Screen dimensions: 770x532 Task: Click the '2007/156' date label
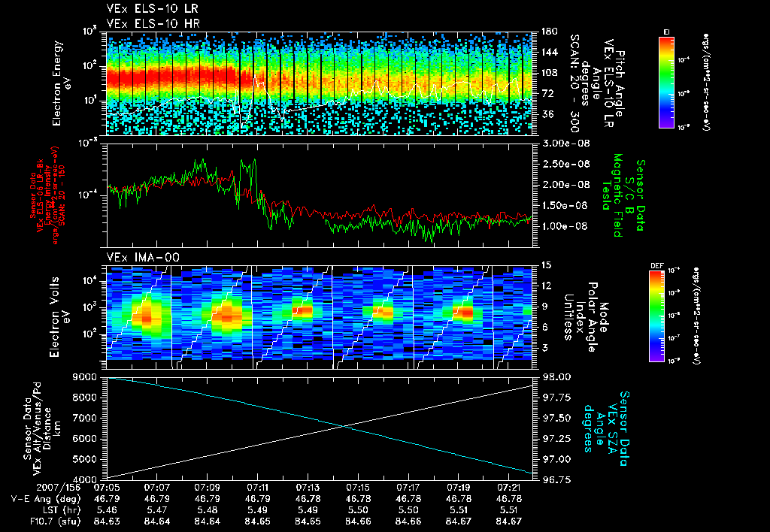(x=59, y=488)
